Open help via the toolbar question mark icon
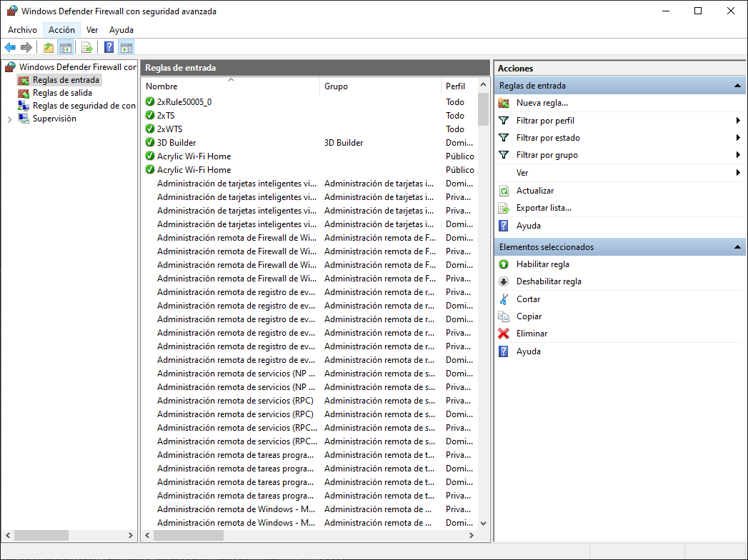The width and height of the screenshot is (748, 560). 109,47
